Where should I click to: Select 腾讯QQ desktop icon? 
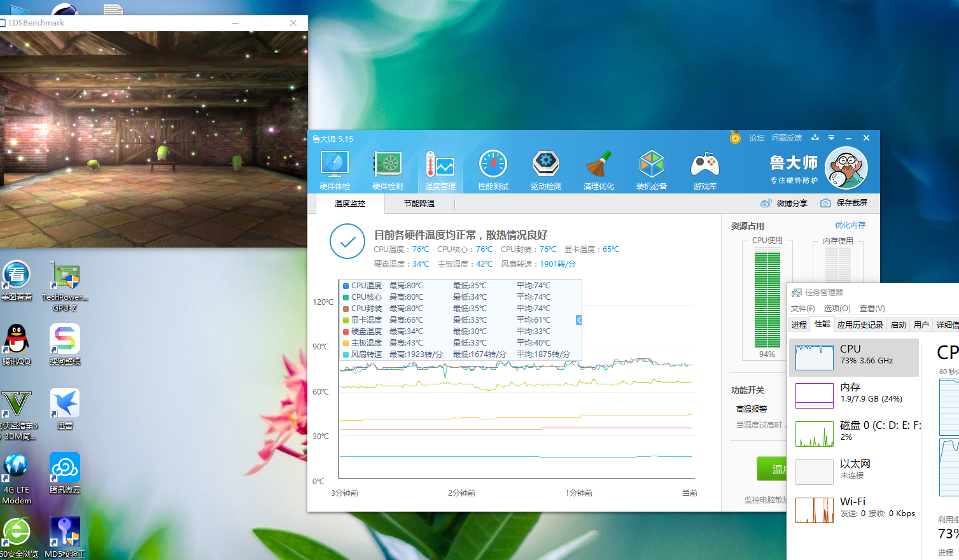17,345
